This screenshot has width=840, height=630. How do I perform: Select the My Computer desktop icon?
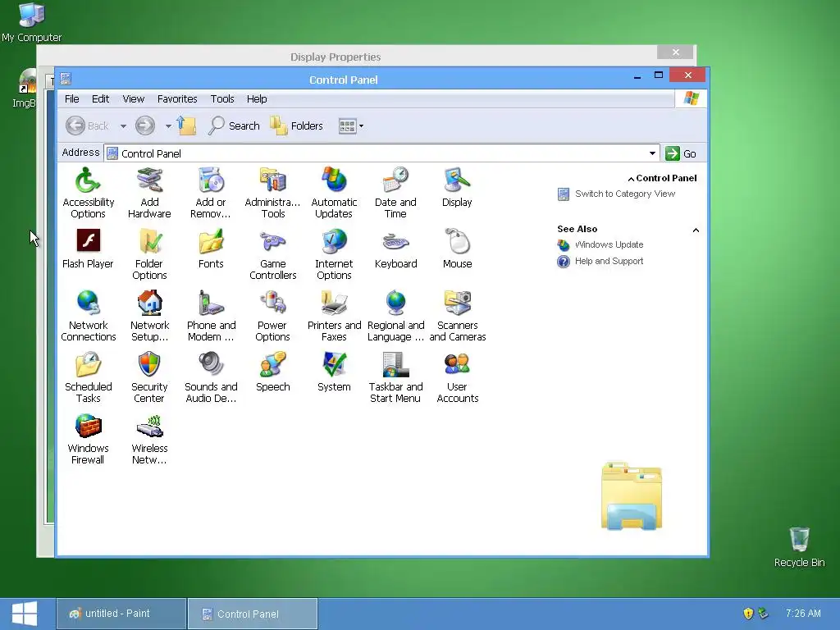point(31,22)
